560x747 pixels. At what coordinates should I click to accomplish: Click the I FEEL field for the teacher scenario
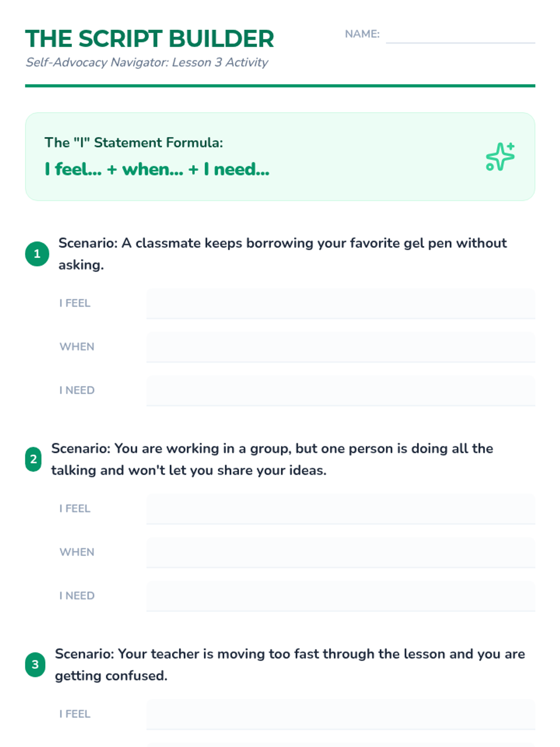tap(340, 714)
